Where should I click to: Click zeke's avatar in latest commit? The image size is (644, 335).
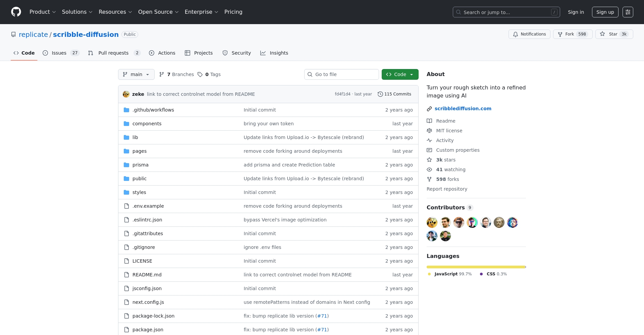tap(126, 94)
